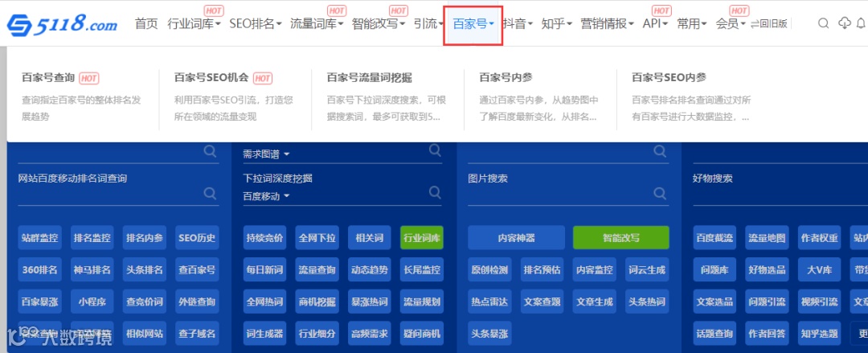Go to 首页 home page
This screenshot has height=353, width=868.
click(146, 24)
